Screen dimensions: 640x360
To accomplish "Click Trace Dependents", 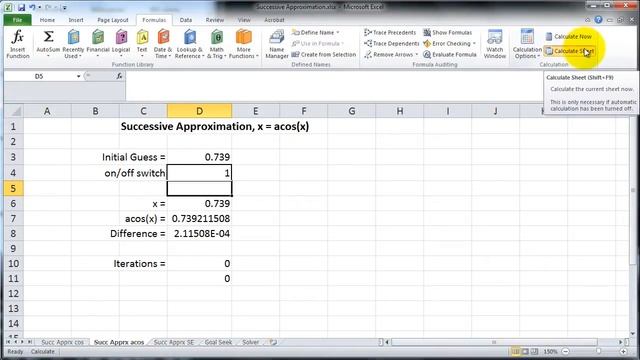I will click(x=392, y=43).
